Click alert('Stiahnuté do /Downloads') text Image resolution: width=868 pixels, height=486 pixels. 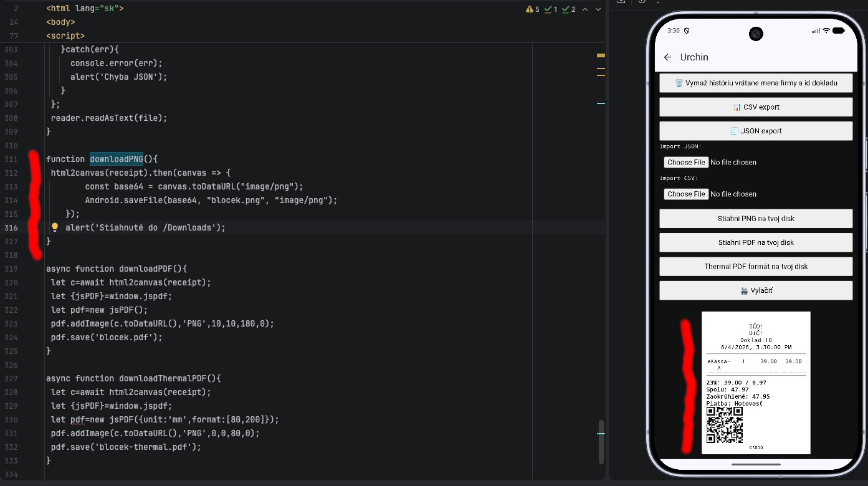coord(146,227)
